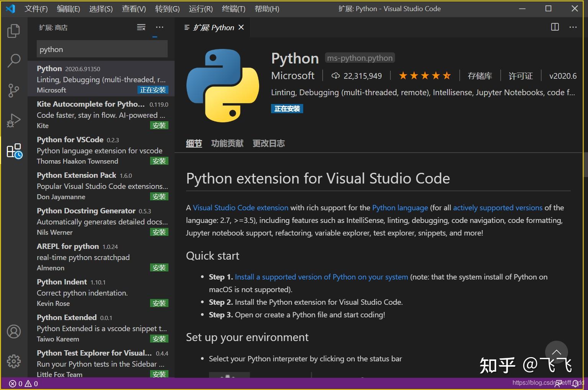
Task: Open the Search view icon
Action: pyautogui.click(x=14, y=60)
